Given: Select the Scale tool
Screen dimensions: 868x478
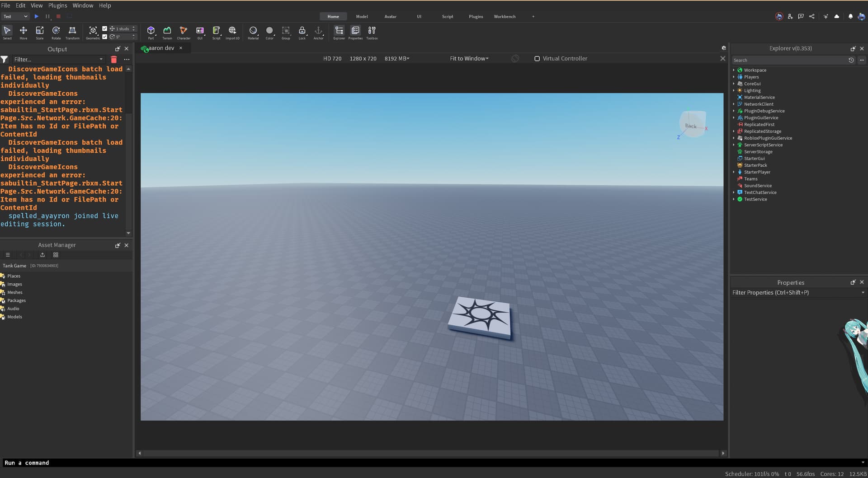Looking at the screenshot, I should point(39,32).
